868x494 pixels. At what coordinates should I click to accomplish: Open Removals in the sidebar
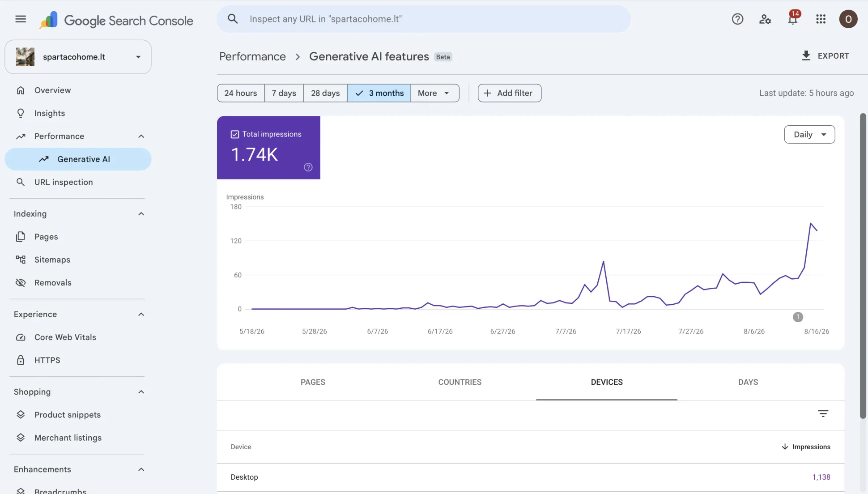coord(78,283)
